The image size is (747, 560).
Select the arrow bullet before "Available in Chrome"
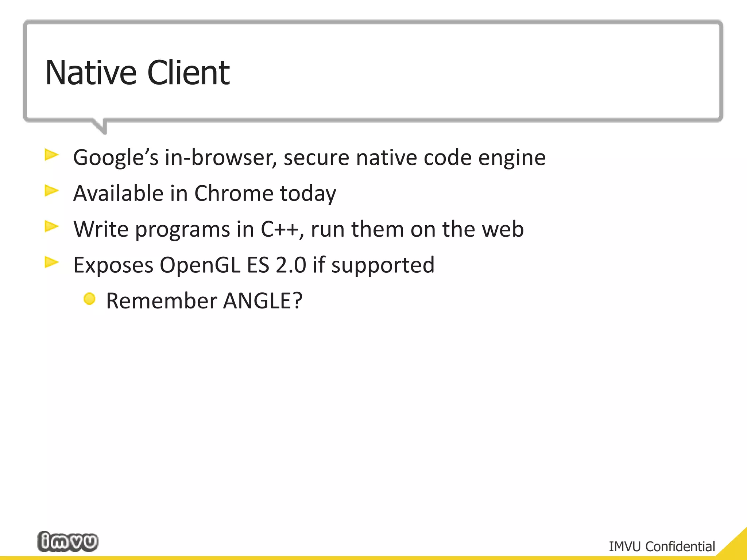(51, 191)
